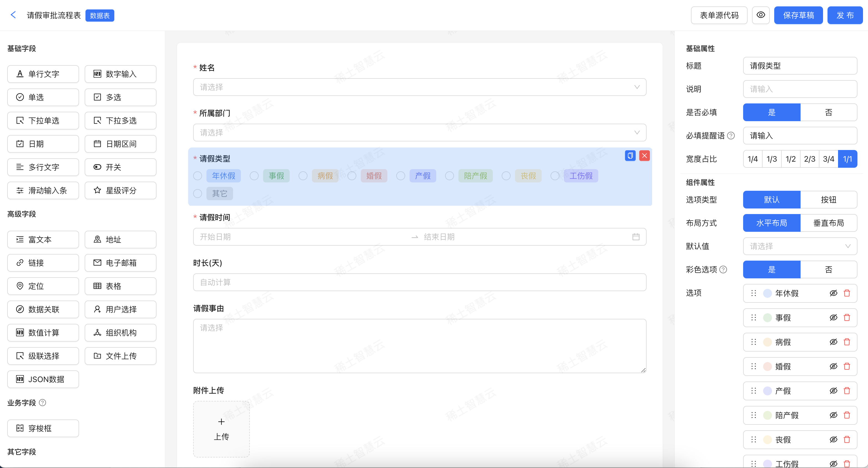Copy the 请假类型 field with duplicate icon
This screenshot has height=468, width=868.
pyautogui.click(x=630, y=156)
